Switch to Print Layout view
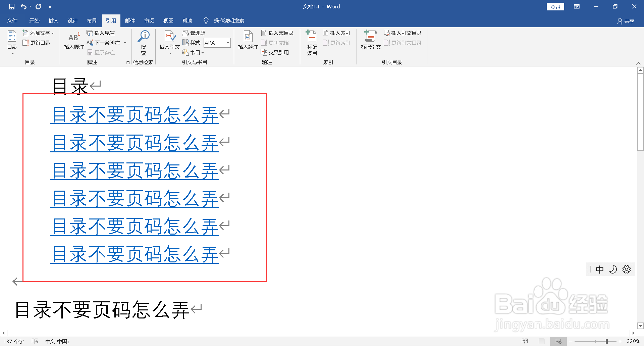The image size is (644, 346). coord(542,341)
